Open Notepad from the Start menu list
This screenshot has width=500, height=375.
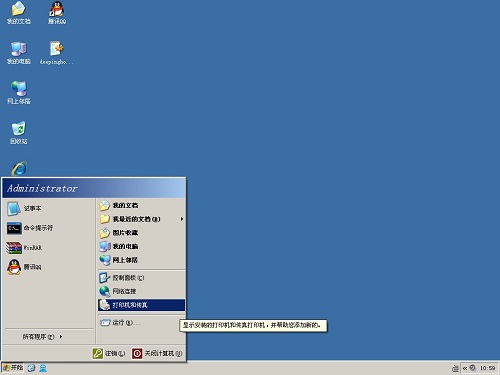tap(24, 208)
